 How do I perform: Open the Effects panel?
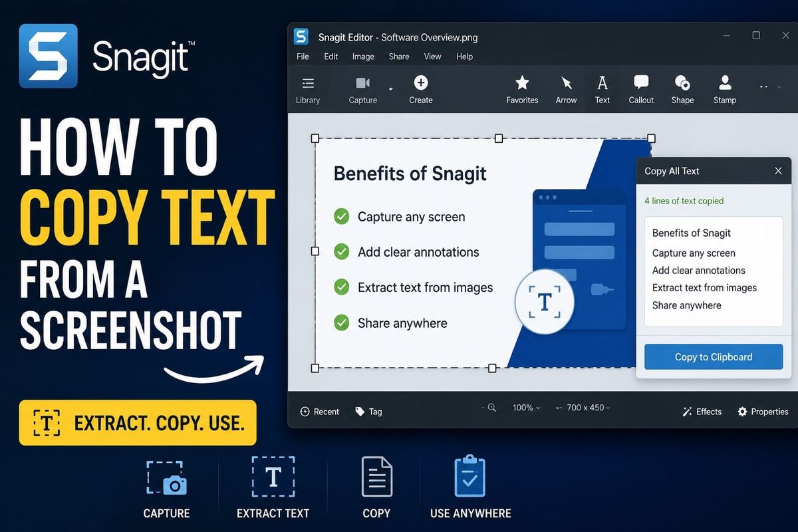click(702, 412)
